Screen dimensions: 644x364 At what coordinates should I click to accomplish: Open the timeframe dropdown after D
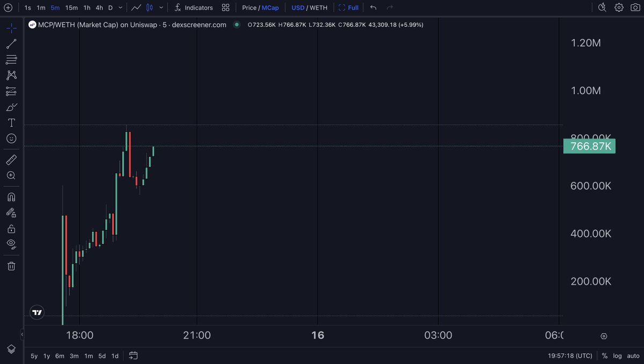tap(119, 8)
